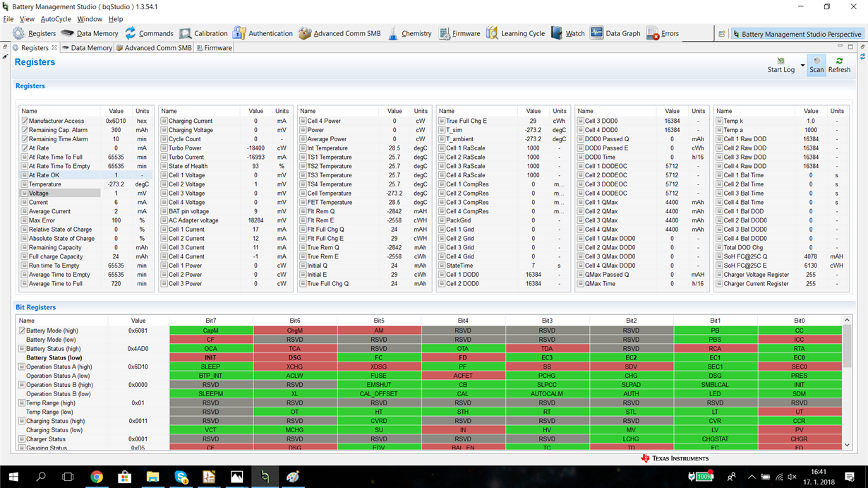Expand the Charger Status row
This screenshot has height=488, width=868.
22,439
